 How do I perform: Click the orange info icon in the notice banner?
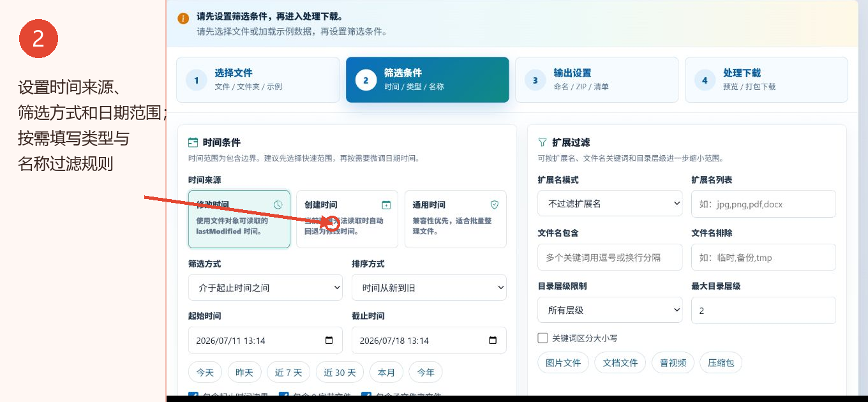[x=183, y=19]
